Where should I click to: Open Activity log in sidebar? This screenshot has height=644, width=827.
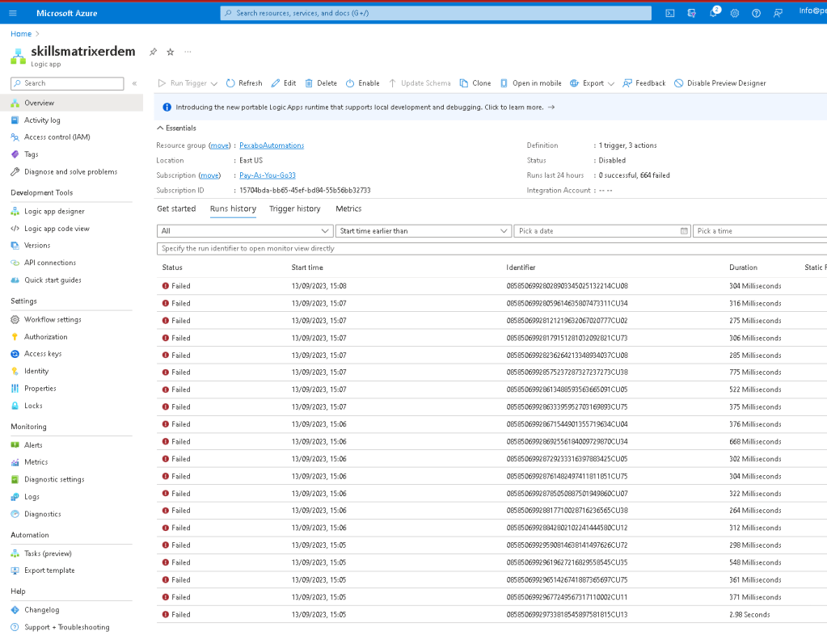pyautogui.click(x=42, y=120)
